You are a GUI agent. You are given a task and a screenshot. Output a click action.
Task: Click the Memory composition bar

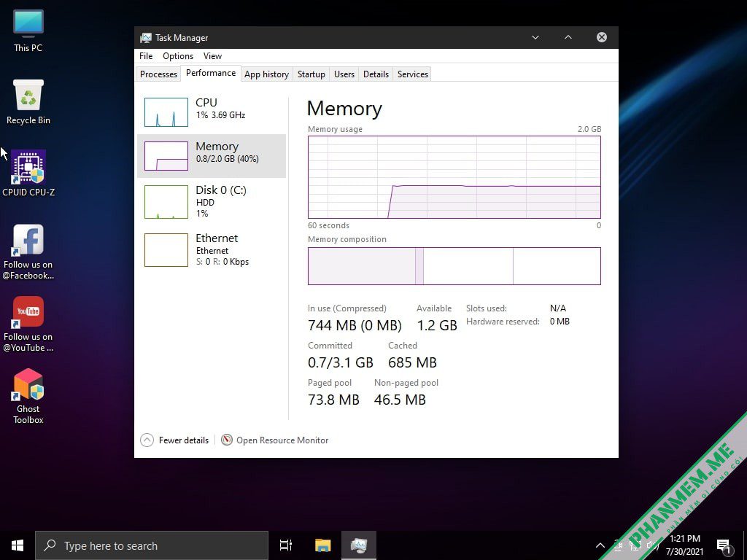[454, 266]
